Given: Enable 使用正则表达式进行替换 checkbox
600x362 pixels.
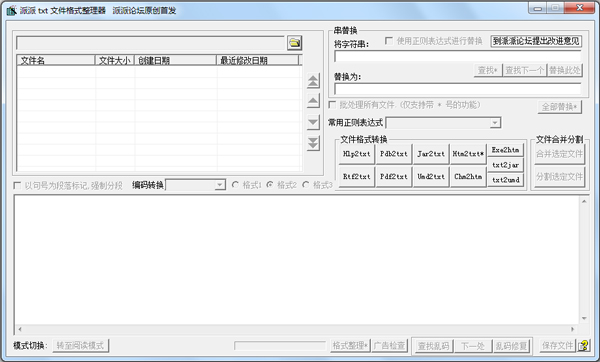Looking at the screenshot, I should 389,41.
